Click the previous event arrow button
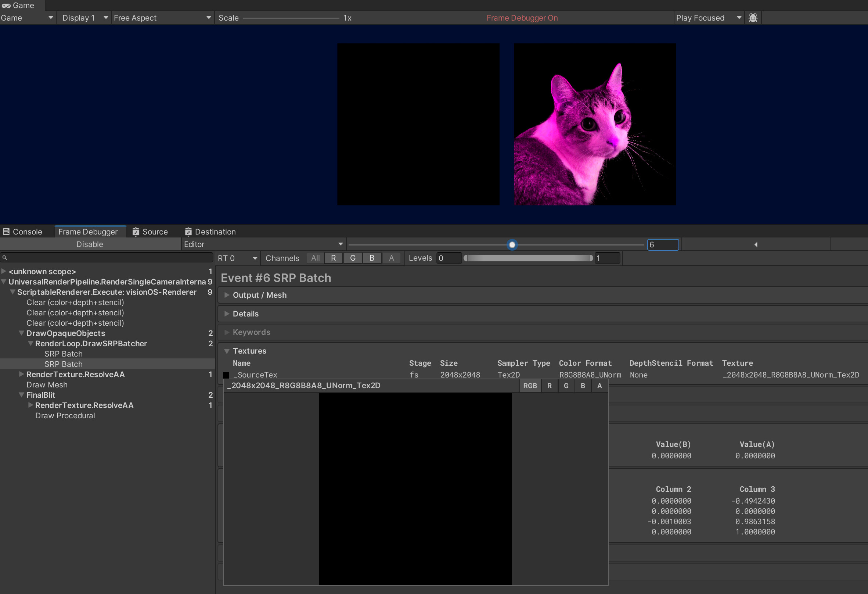The height and width of the screenshot is (594, 868). [x=756, y=244]
